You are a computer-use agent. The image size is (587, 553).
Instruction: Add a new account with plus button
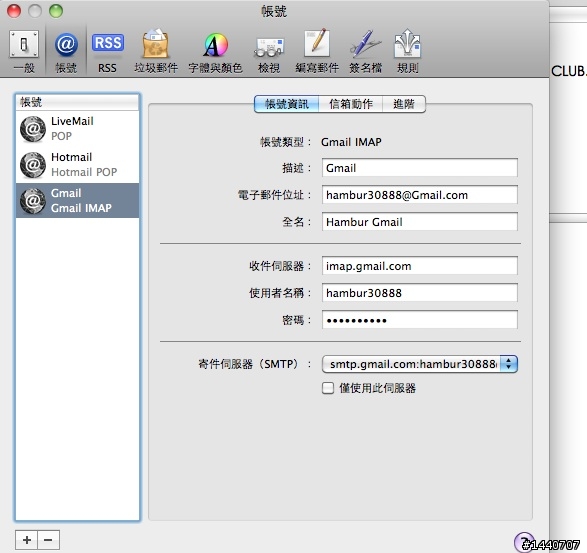tap(27, 540)
